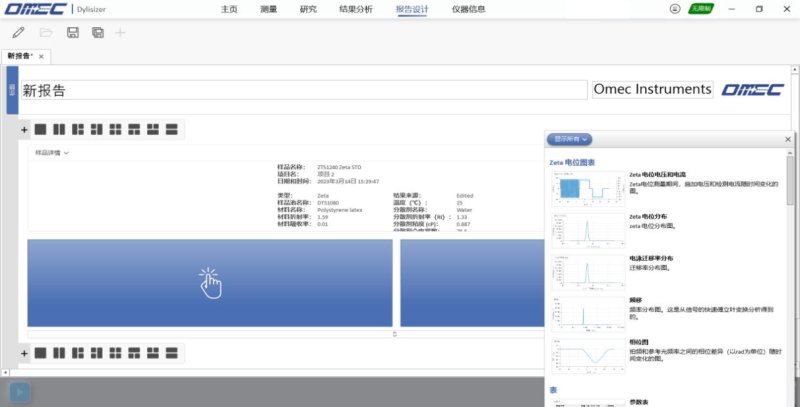Select two-row stacked layout in bottom layout bar
Viewport: 800px width, 407px height.
172,352
